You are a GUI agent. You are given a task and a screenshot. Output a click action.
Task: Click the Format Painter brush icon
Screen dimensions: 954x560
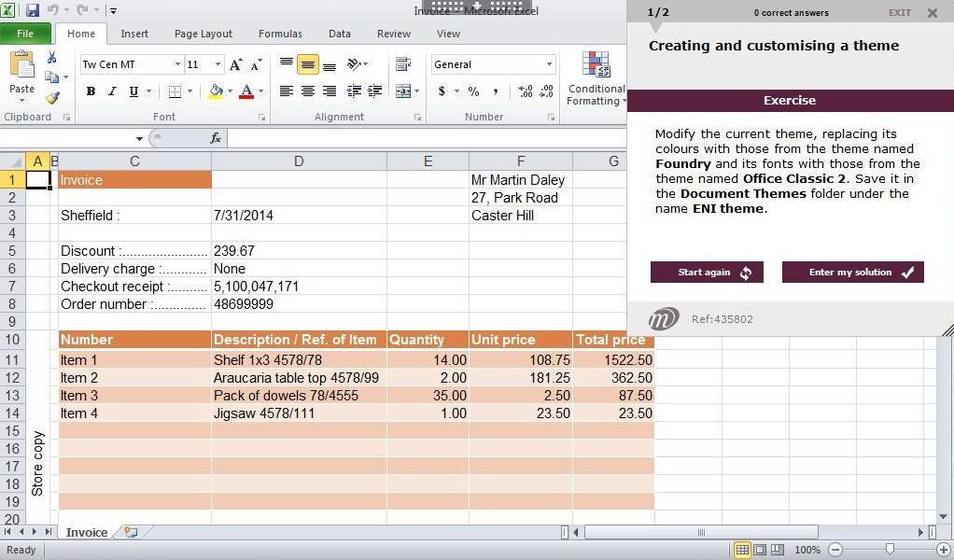pos(51,97)
